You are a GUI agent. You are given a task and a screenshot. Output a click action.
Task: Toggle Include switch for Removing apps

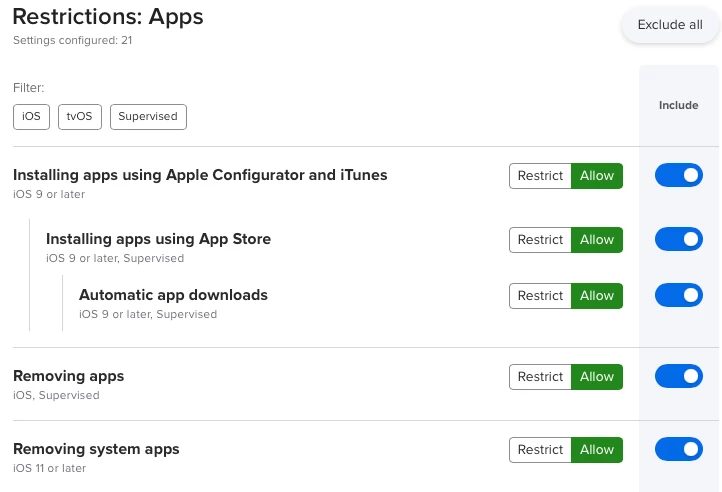point(679,376)
